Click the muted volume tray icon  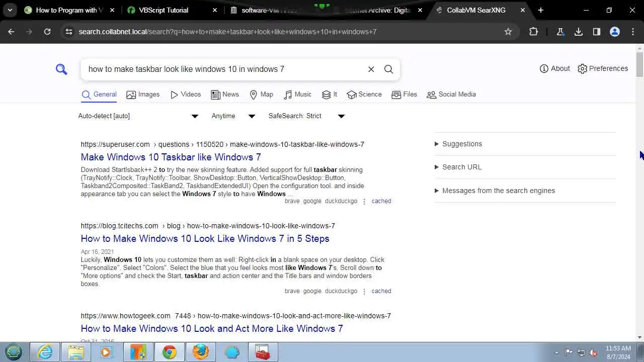[594, 352]
